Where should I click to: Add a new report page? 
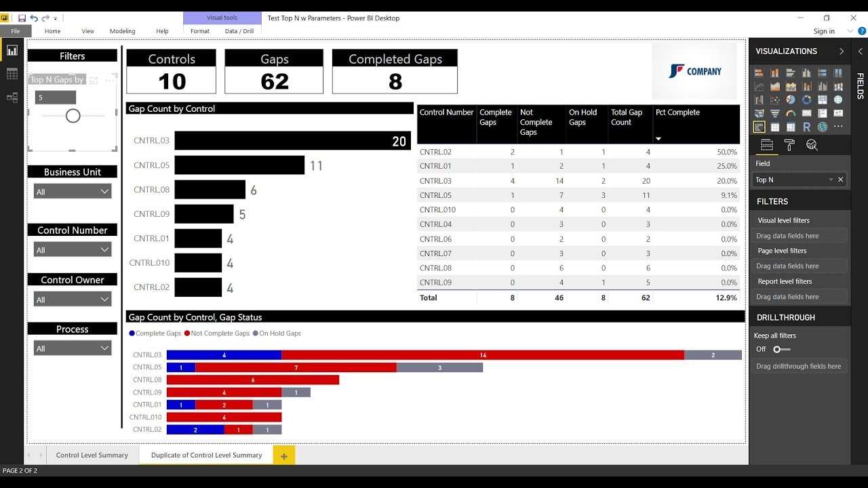tap(283, 455)
